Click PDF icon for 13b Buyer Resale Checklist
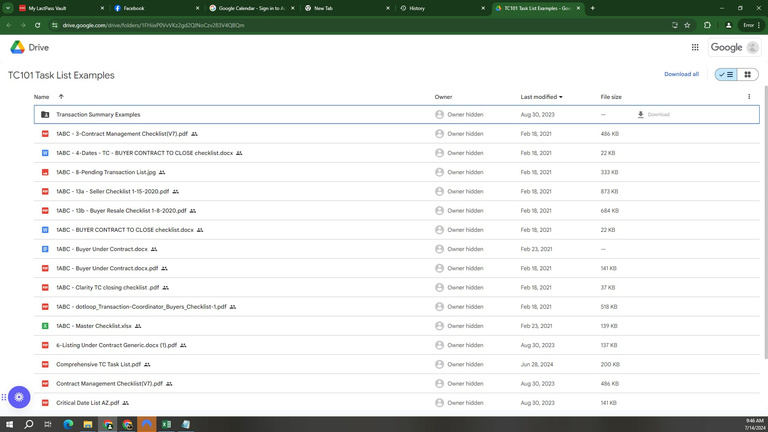This screenshot has width=768, height=432. pos(45,211)
